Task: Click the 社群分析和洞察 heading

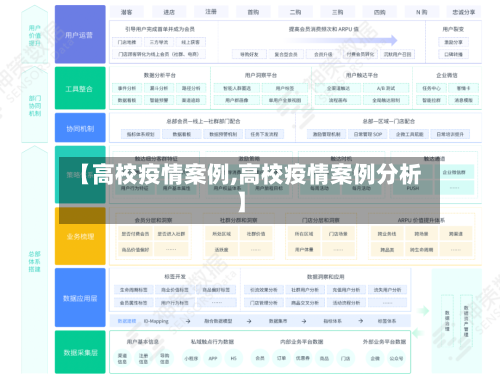Action: [x=239, y=220]
